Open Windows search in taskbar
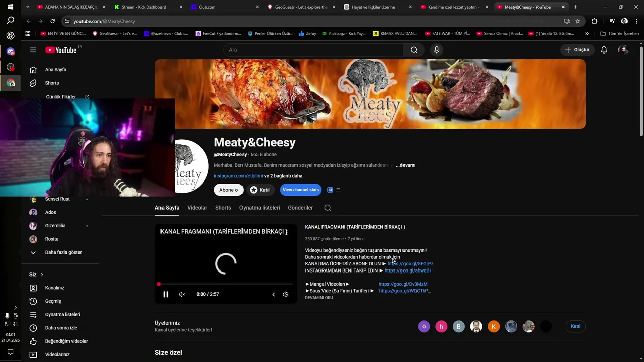The image size is (644, 362). pyautogui.click(x=10, y=21)
